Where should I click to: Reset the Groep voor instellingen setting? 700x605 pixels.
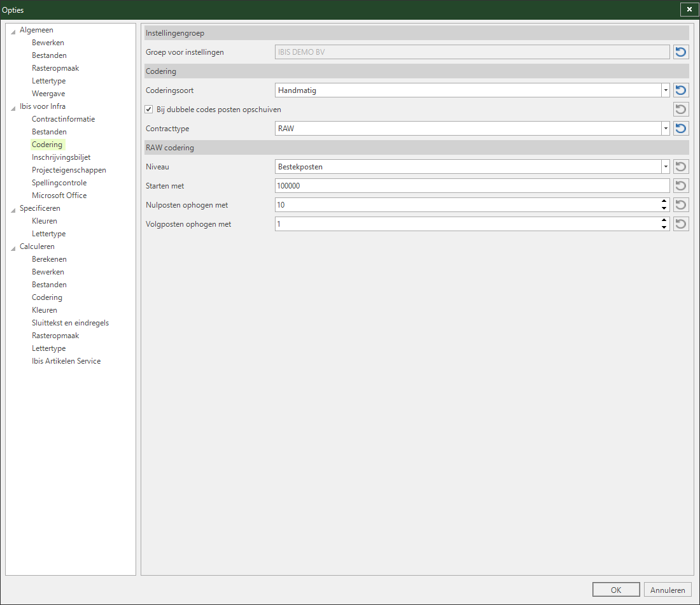tap(681, 52)
